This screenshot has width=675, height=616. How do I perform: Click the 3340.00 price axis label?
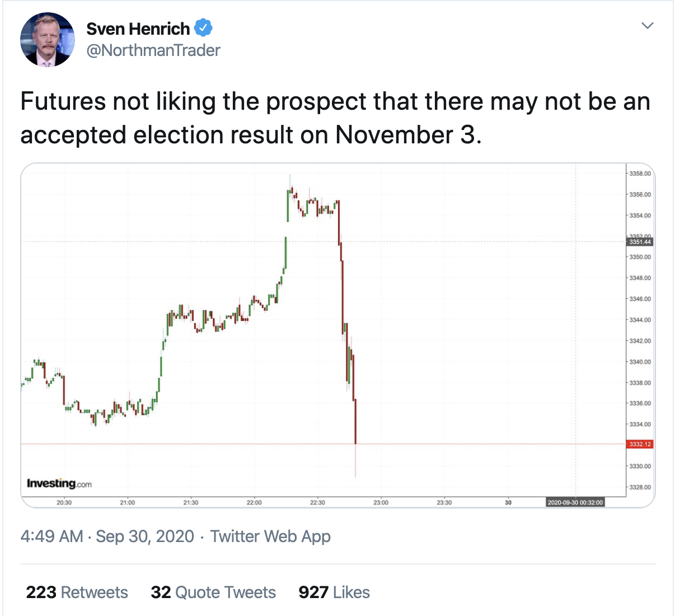[x=640, y=362]
